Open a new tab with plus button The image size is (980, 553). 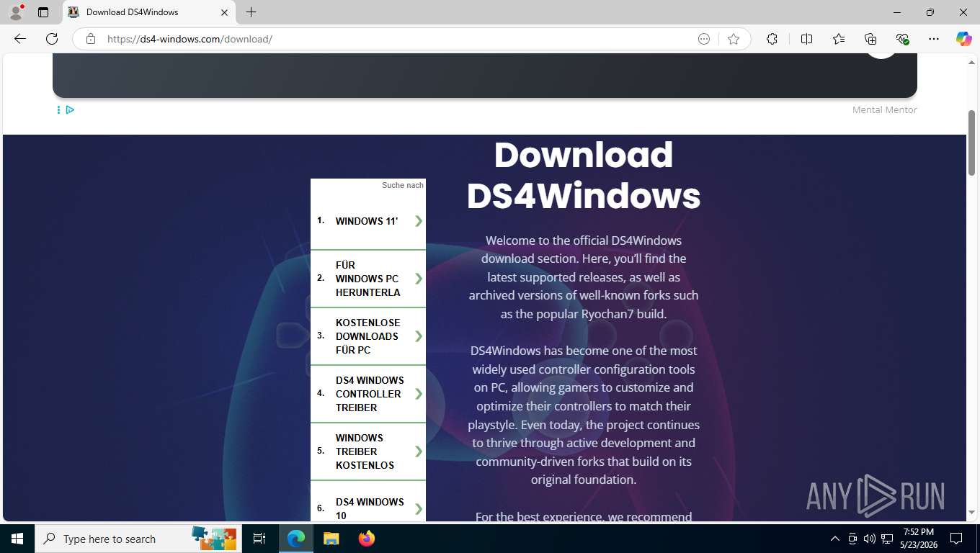(x=251, y=12)
